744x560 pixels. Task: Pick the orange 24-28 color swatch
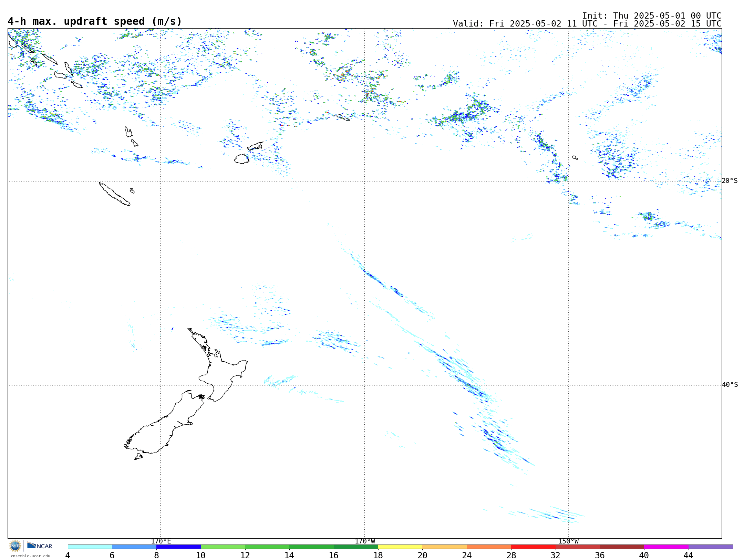pyautogui.click(x=489, y=547)
